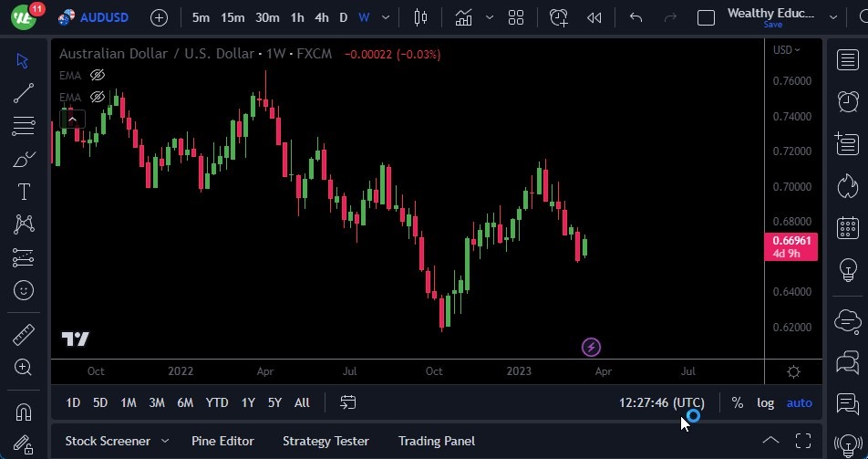Expand the timeframe interval dropdown arrow
This screenshot has height=459, width=868.
387,17
